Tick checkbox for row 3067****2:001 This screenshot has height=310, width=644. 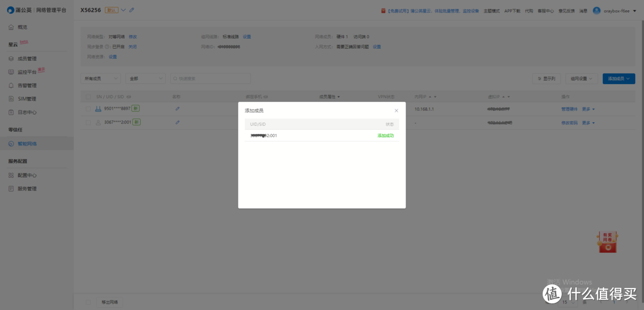click(88, 122)
